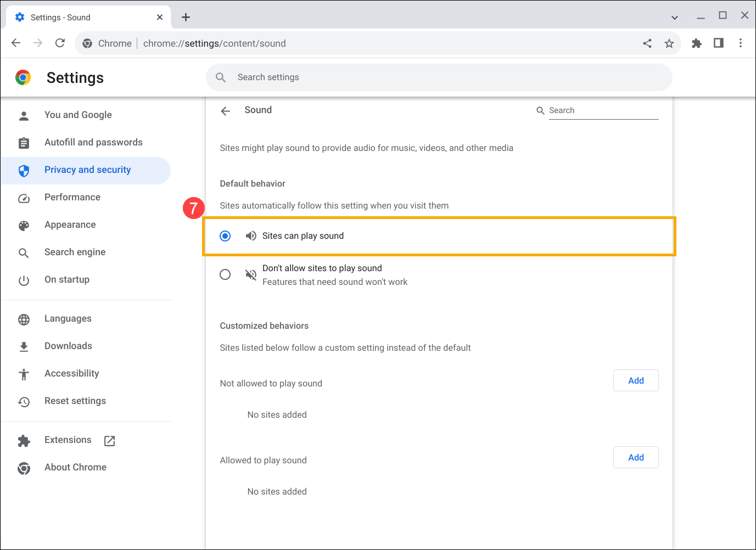The image size is (756, 550).
Task: Click the Sound page search field
Action: 603,110
